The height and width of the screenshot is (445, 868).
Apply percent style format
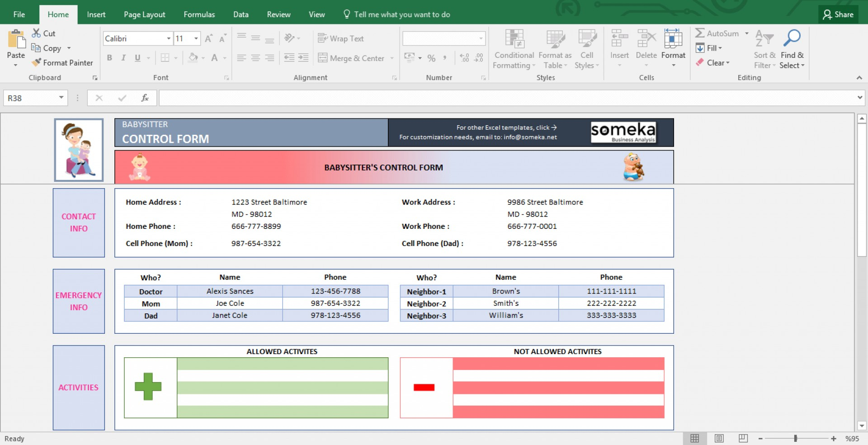[431, 58]
